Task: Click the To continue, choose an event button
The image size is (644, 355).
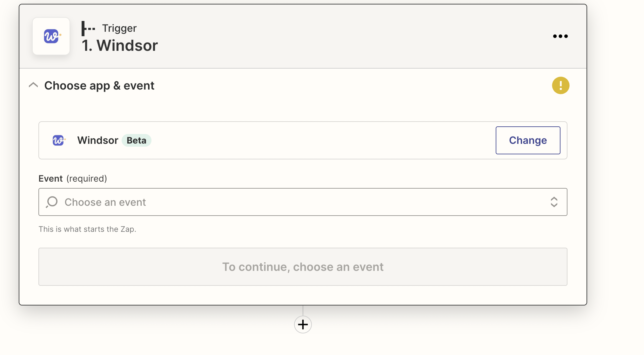Action: point(303,267)
